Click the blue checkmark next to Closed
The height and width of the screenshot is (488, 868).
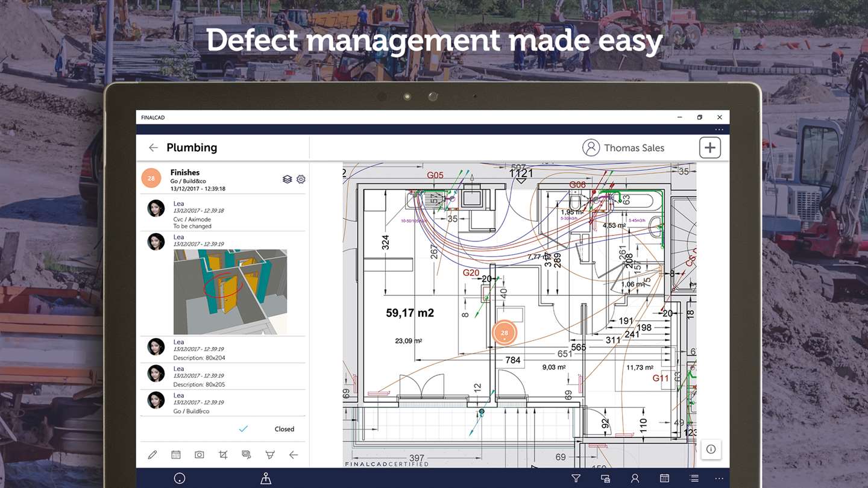pyautogui.click(x=244, y=429)
